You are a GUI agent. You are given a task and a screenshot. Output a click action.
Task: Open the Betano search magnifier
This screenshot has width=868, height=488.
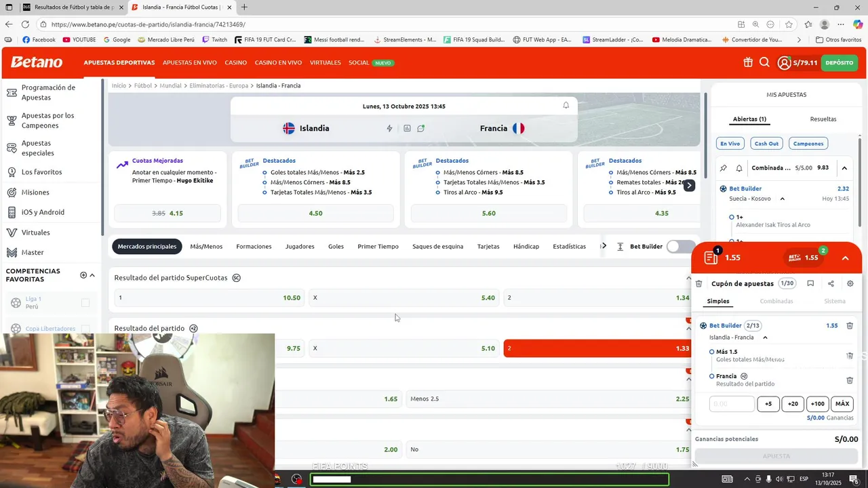(764, 62)
